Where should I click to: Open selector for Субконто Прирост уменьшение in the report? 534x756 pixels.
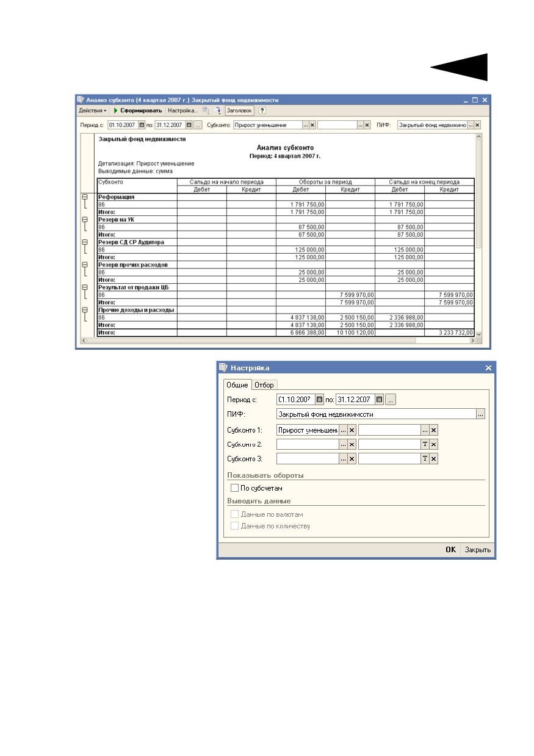(x=306, y=124)
